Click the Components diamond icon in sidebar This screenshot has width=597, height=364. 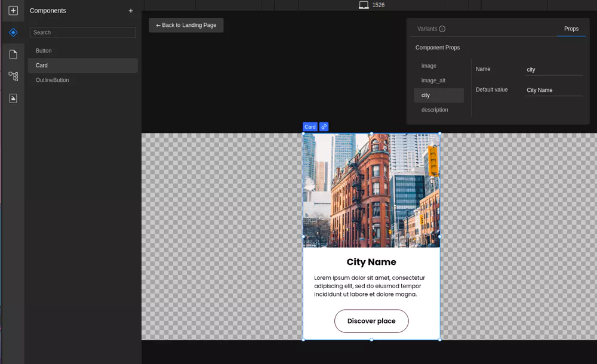tap(13, 32)
